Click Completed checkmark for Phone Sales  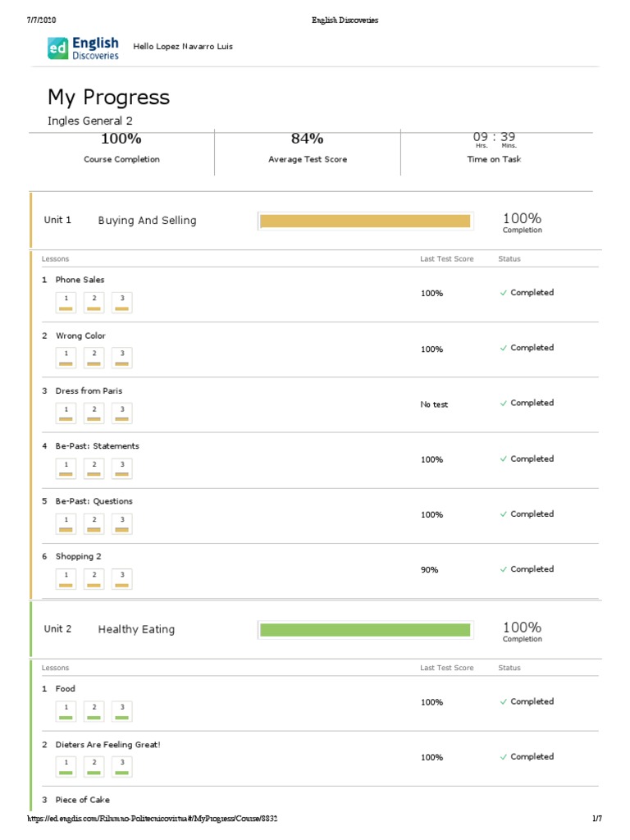(x=504, y=293)
